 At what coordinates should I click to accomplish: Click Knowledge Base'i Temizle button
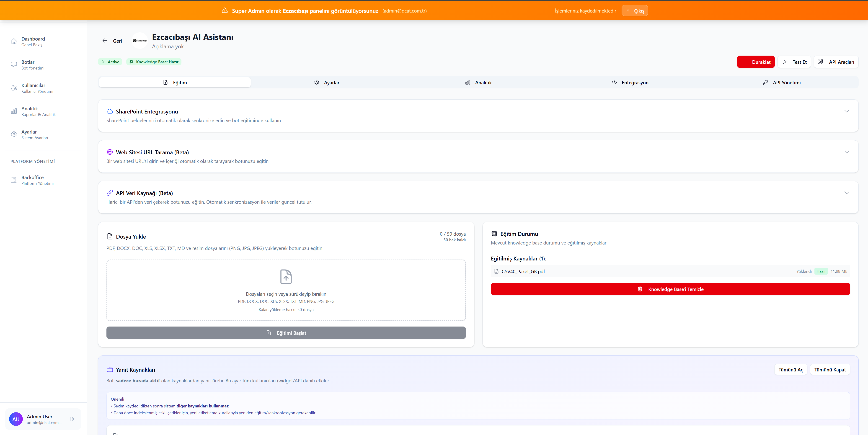tap(670, 289)
